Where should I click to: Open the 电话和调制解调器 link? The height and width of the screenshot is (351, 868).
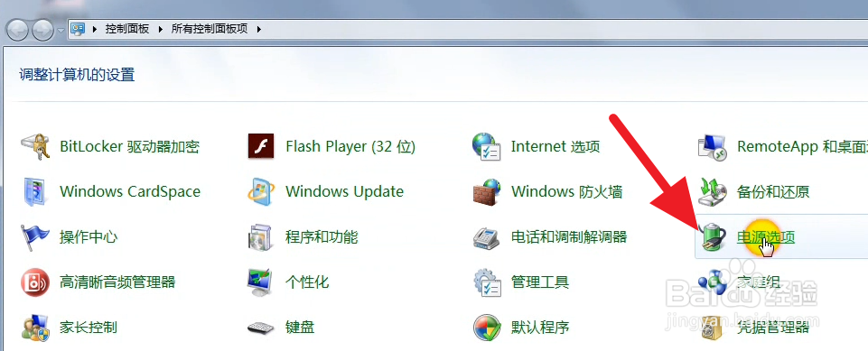click(569, 237)
